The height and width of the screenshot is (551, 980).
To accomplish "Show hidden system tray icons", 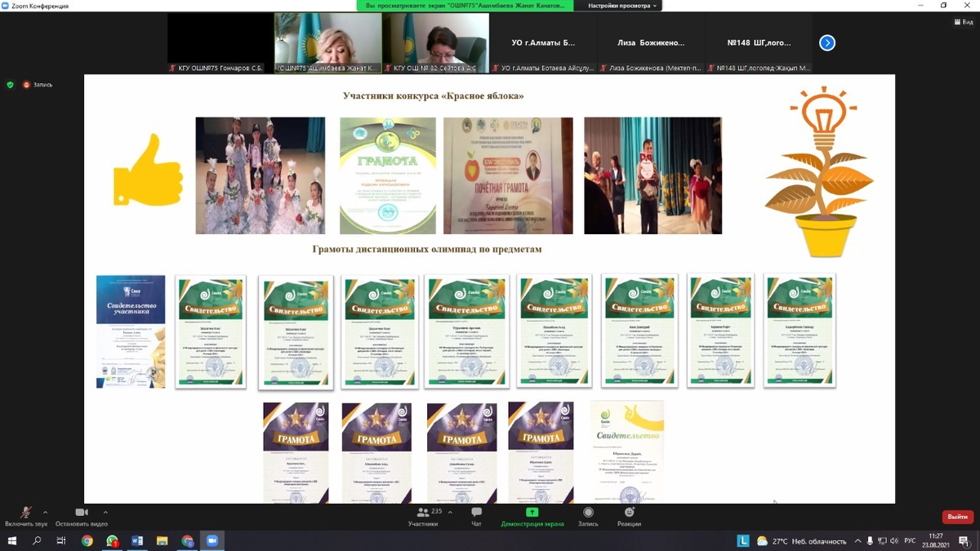I will 857,540.
